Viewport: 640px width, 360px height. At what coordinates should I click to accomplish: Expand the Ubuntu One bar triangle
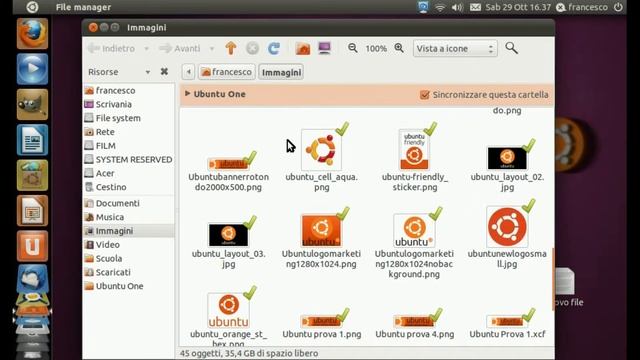tap(187, 93)
